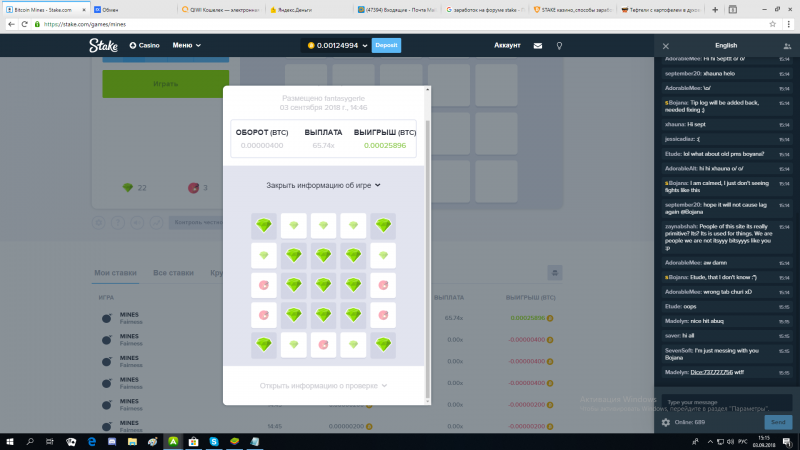Viewport: 800px width, 450px height.
Task: Open chat settings gear icon
Action: tap(666, 422)
